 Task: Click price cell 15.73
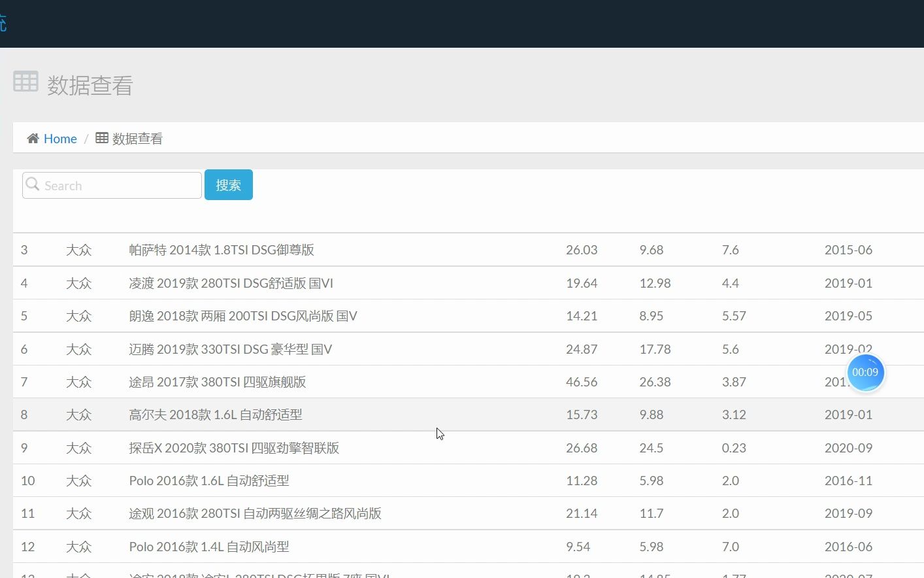(582, 415)
